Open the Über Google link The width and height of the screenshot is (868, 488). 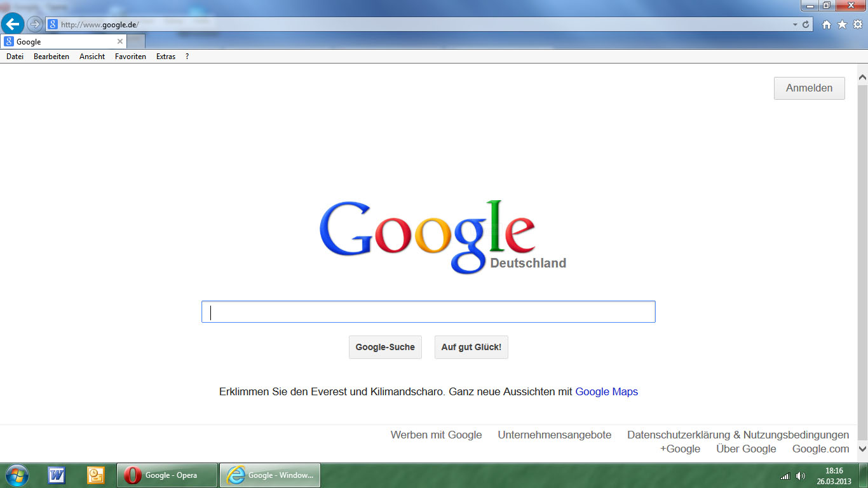tap(746, 449)
